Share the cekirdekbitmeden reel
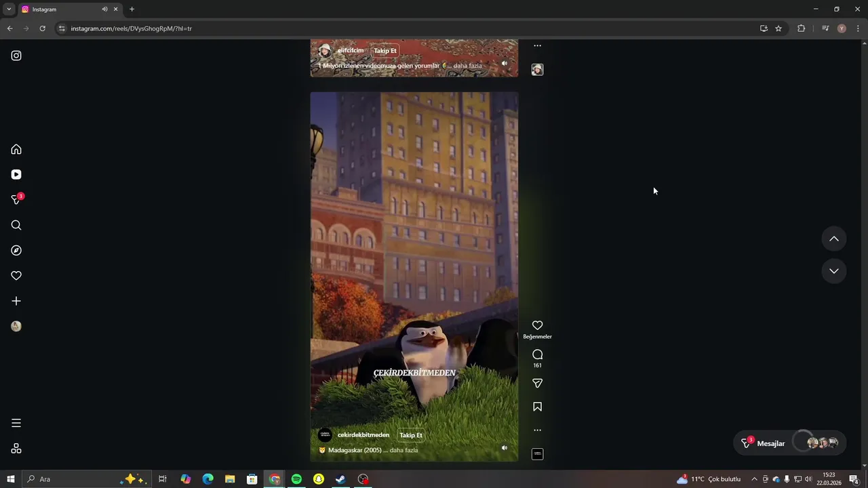Image resolution: width=868 pixels, height=488 pixels. click(x=537, y=384)
